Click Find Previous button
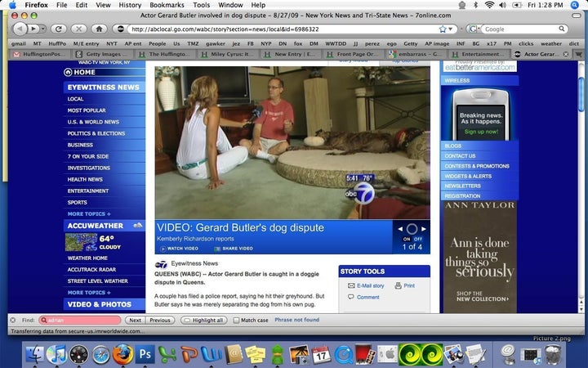This screenshot has width=588, height=368. point(160,321)
